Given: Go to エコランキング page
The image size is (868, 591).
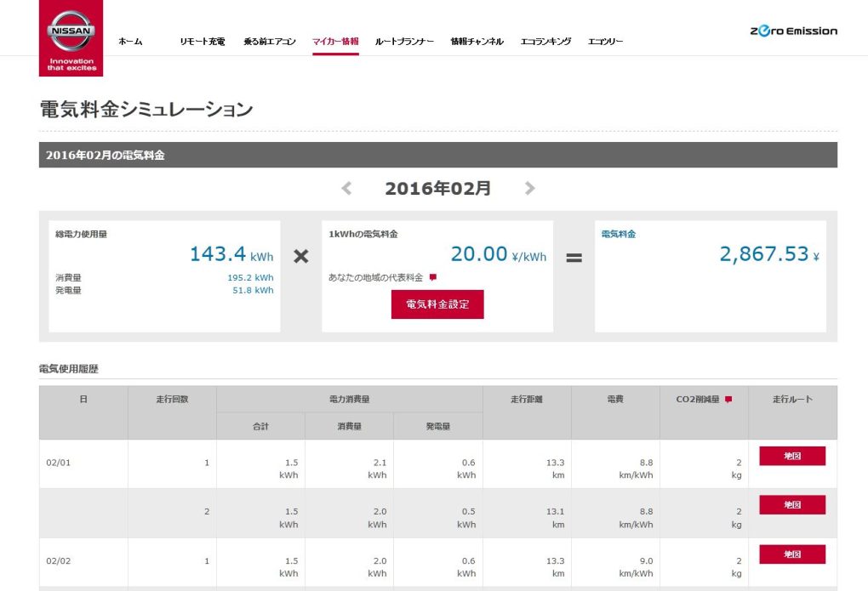Looking at the screenshot, I should (545, 42).
